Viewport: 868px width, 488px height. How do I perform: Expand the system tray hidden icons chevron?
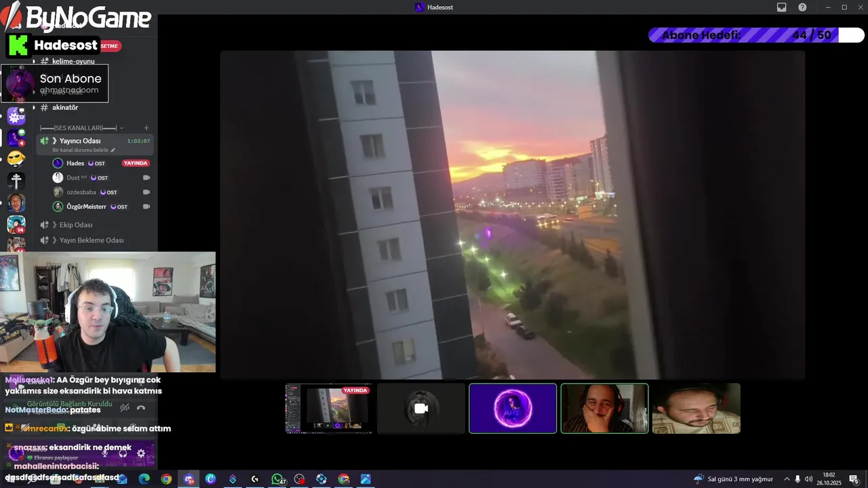point(787,479)
